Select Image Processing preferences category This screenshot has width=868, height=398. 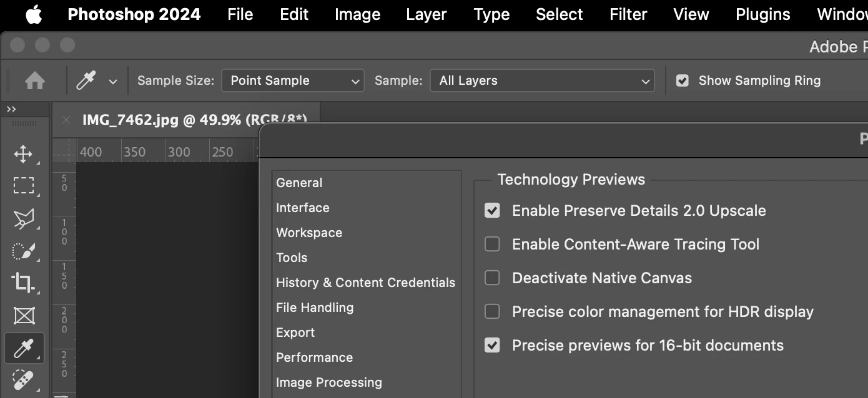click(x=329, y=382)
